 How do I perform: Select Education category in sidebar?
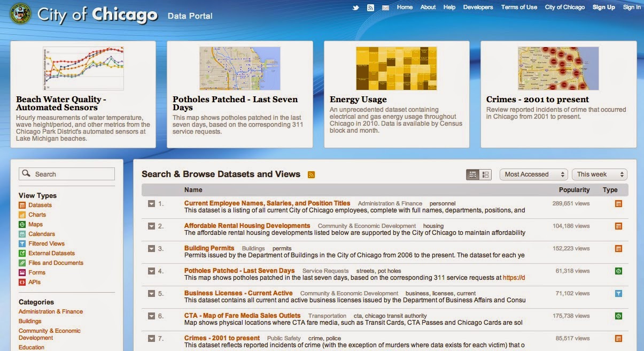(32, 347)
